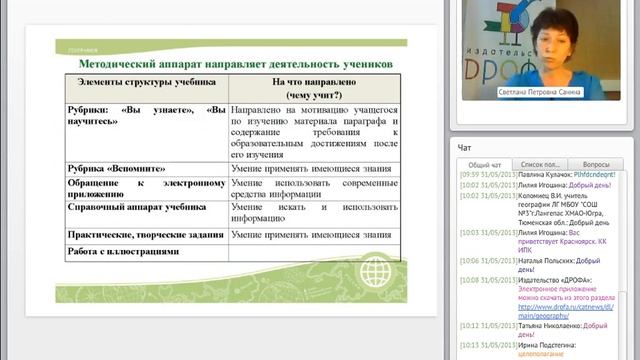Click the globe emblem on the slide
The width and height of the screenshot is (640, 360).
pyautogui.click(x=376, y=271)
